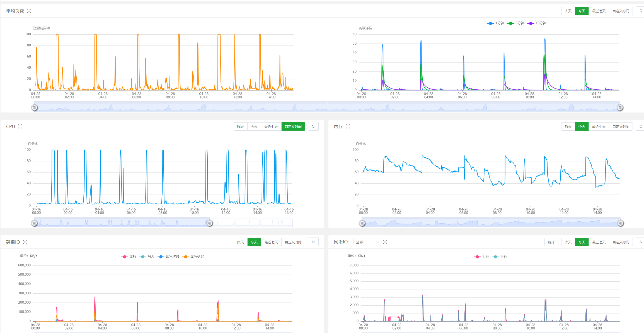Toggle the 读写延迟 disk legend series
Screen dimensions: 644x333
193,257
